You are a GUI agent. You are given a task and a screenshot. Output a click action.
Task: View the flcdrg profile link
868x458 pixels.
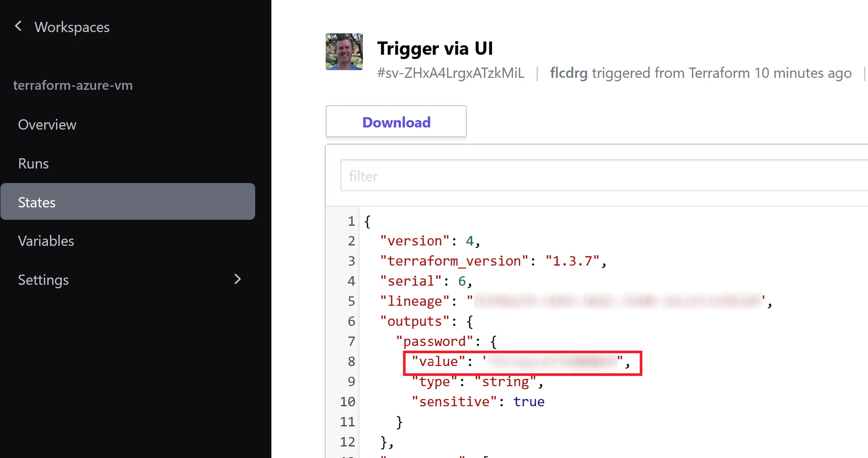568,73
